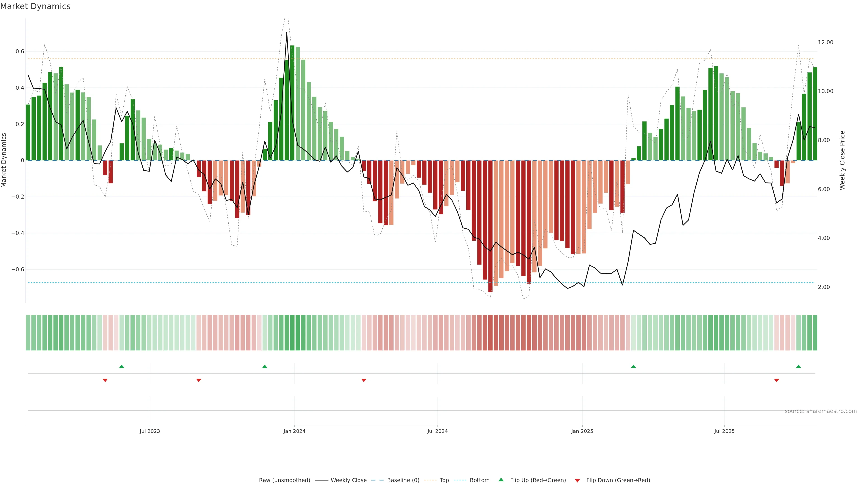Click the Jan 2025 x-axis label
The height and width of the screenshot is (488, 868).
(582, 431)
